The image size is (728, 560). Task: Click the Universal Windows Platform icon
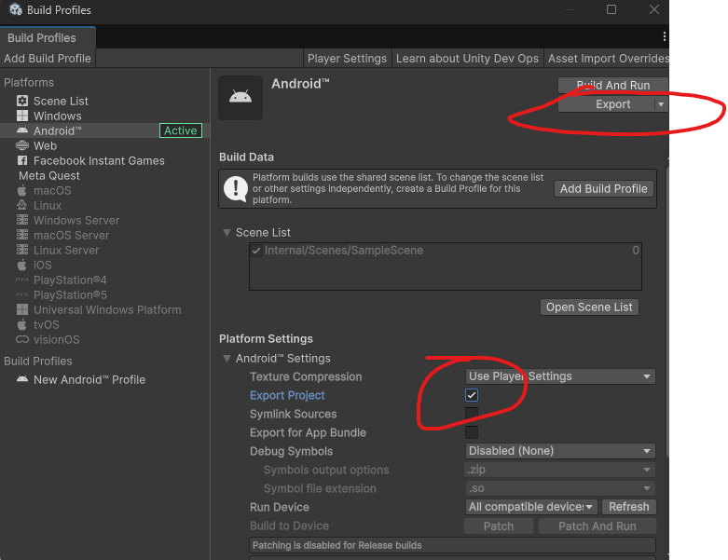(x=22, y=309)
